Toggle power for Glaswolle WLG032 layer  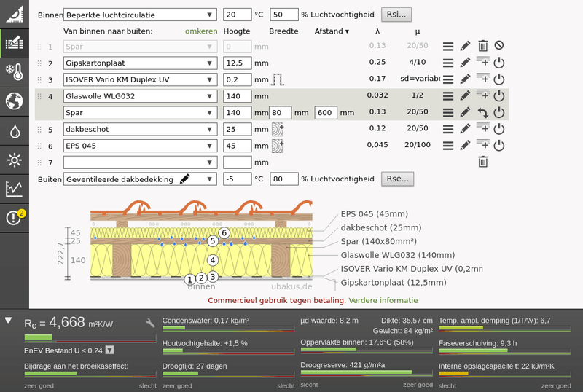point(499,96)
